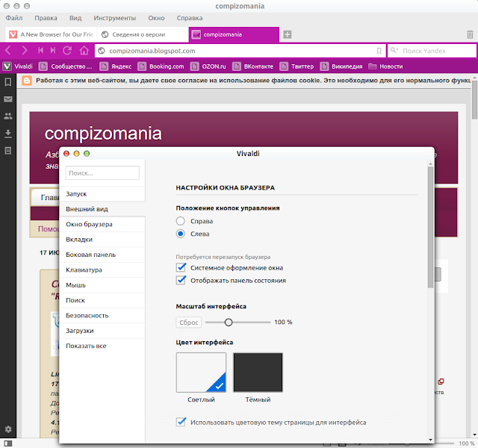478x448 pixels.
Task: Reload the current page
Action: point(67,50)
